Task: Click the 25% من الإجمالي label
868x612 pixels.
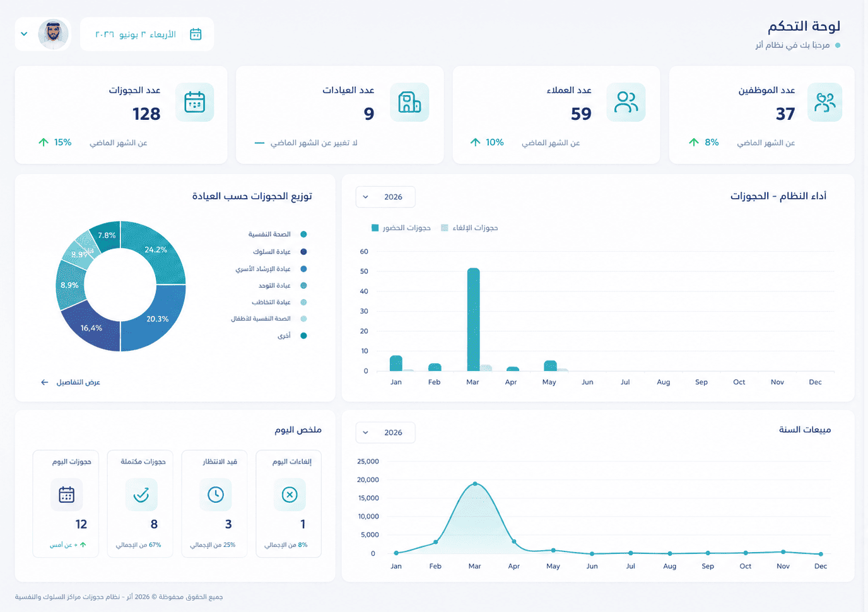Action: pyautogui.click(x=213, y=545)
